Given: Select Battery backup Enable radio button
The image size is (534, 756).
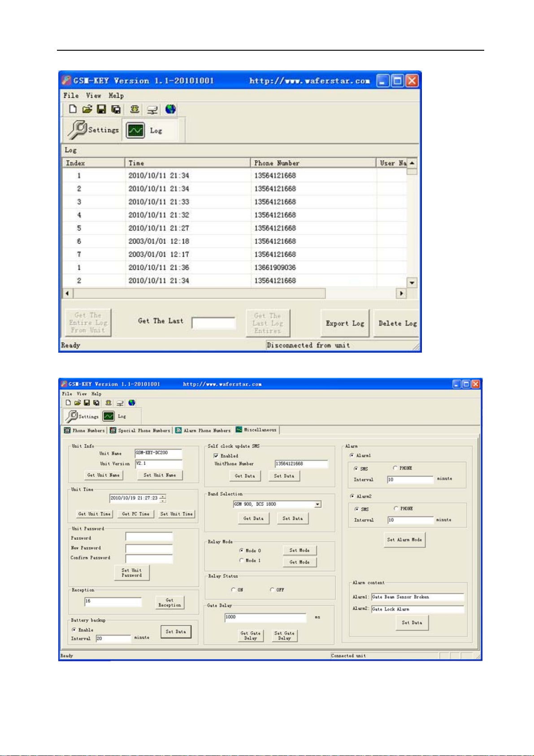Looking at the screenshot, I should pyautogui.click(x=74, y=630).
